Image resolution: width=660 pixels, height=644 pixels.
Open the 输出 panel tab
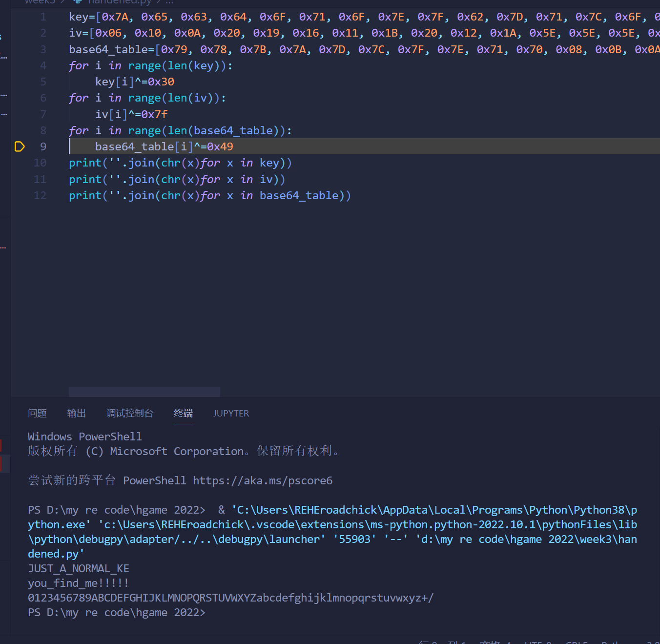click(x=77, y=414)
